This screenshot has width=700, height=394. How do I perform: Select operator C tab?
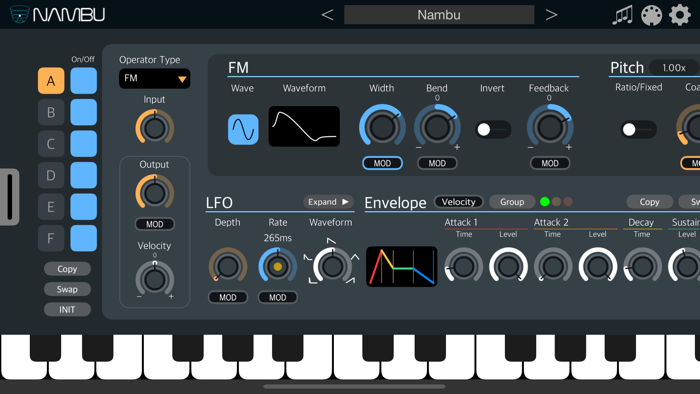click(x=51, y=144)
